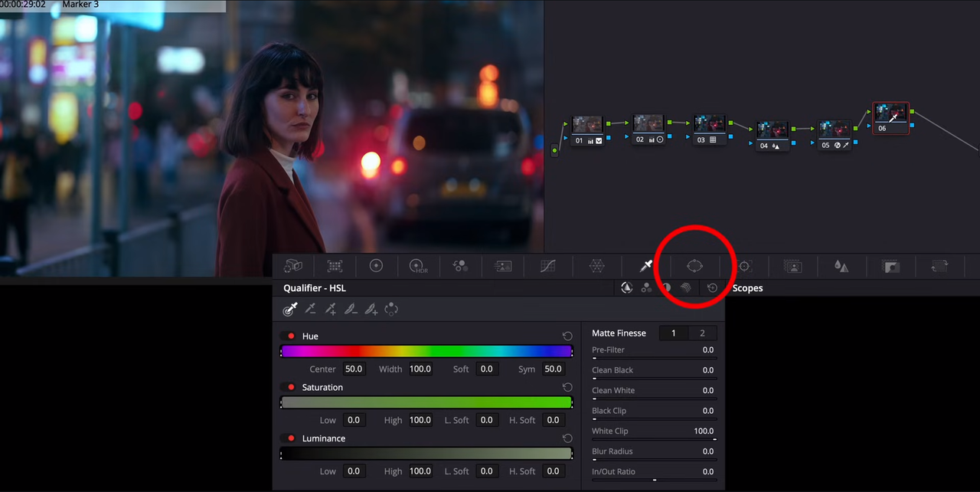Open the Color Warper palette
The width and height of the screenshot is (980, 492).
[x=597, y=266]
